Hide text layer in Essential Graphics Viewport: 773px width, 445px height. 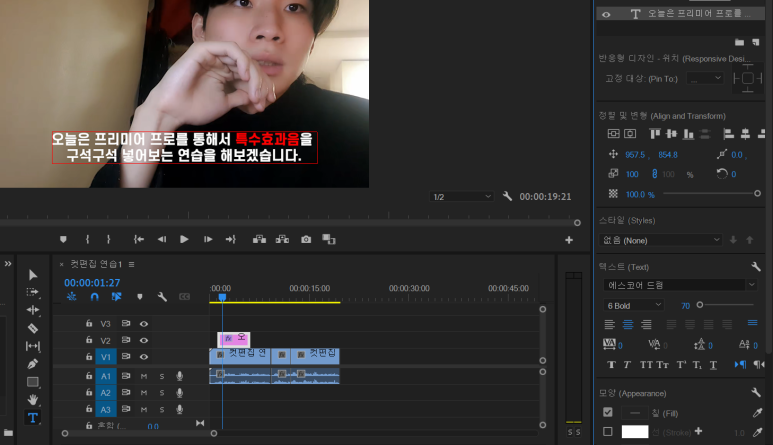pos(606,15)
